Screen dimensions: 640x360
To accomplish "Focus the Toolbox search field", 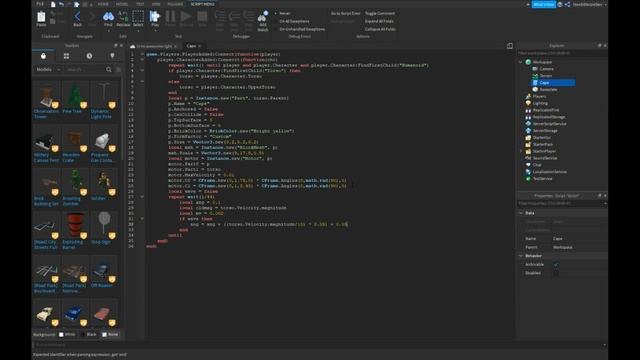I will click(85, 70).
